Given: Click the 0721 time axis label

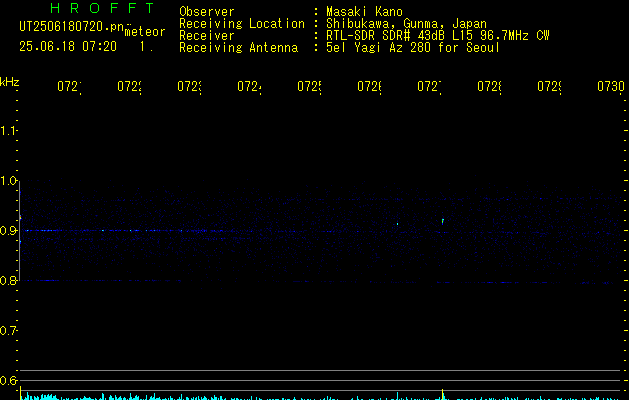Looking at the screenshot, I should (x=69, y=87).
